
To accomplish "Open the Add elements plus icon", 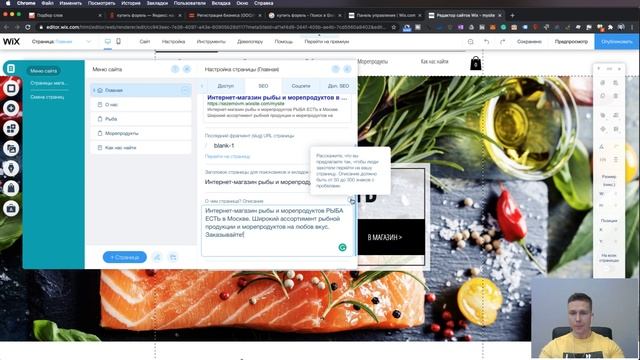I will (x=11, y=108).
